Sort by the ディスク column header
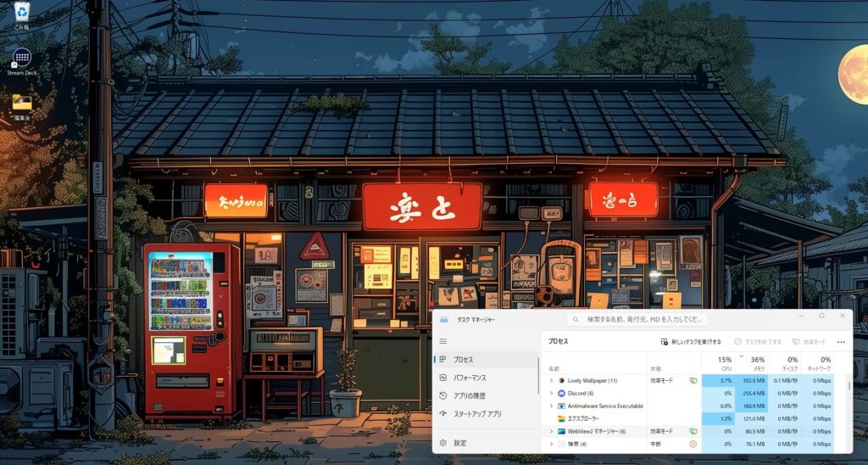 [784, 363]
